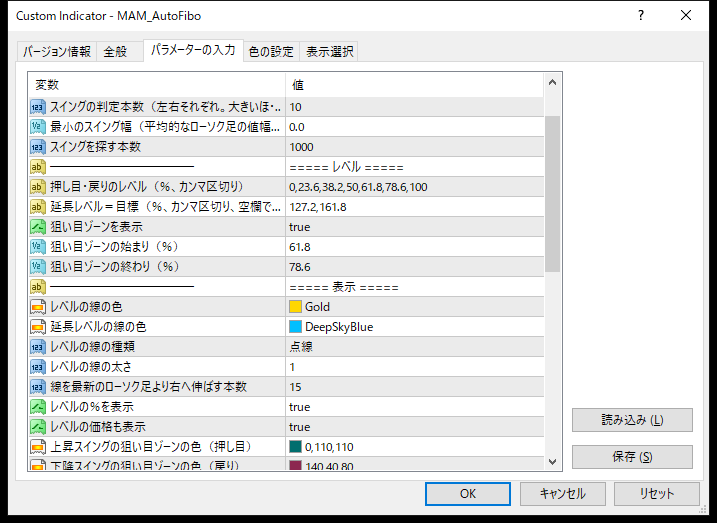Click the キャンセル button
Viewport: 717px width, 523px height.
[562, 494]
